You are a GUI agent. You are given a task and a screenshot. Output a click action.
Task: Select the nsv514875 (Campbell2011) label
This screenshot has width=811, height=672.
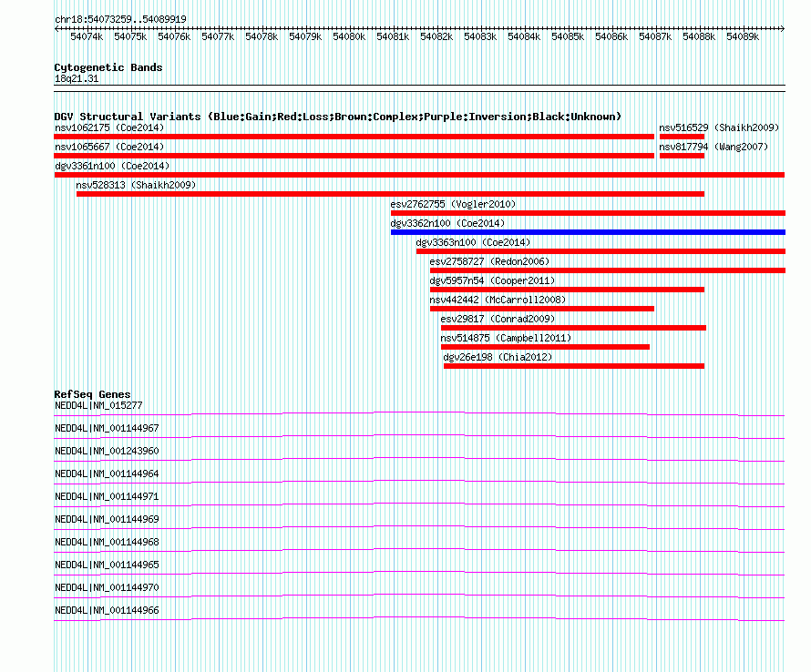506,338
